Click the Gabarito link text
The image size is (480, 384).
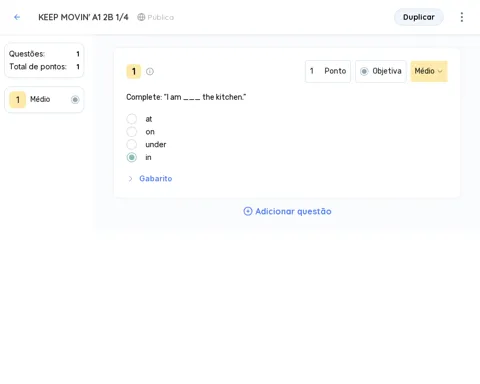pyautogui.click(x=156, y=179)
